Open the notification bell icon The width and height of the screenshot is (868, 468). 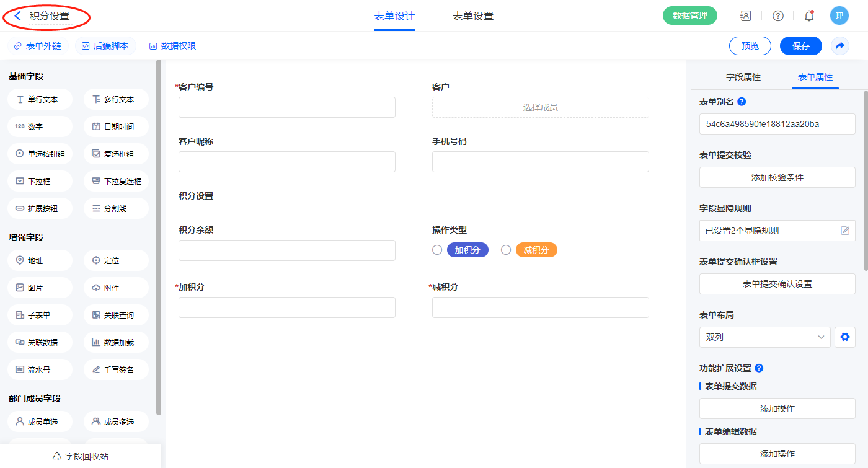pos(808,16)
